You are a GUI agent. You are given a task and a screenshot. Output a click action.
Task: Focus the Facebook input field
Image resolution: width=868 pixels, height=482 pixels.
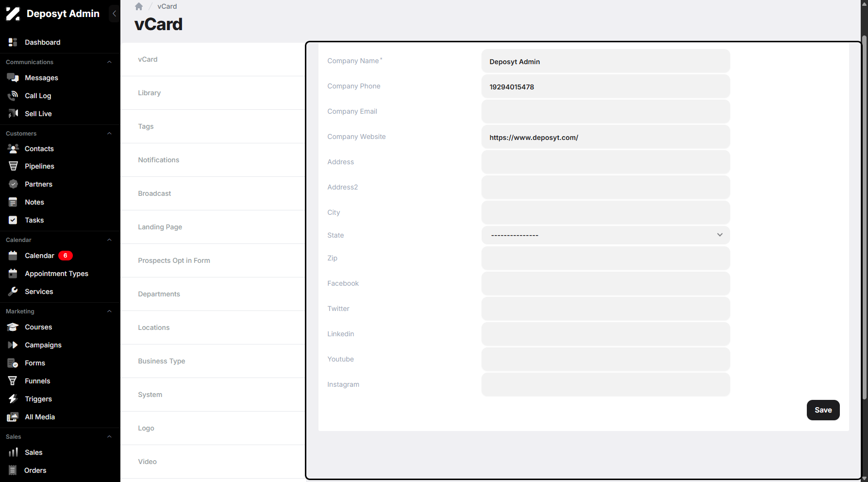click(x=605, y=284)
